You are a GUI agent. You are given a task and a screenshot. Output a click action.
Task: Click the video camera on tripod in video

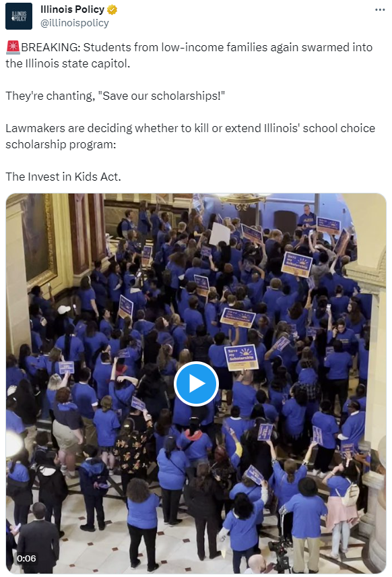pos(280,555)
